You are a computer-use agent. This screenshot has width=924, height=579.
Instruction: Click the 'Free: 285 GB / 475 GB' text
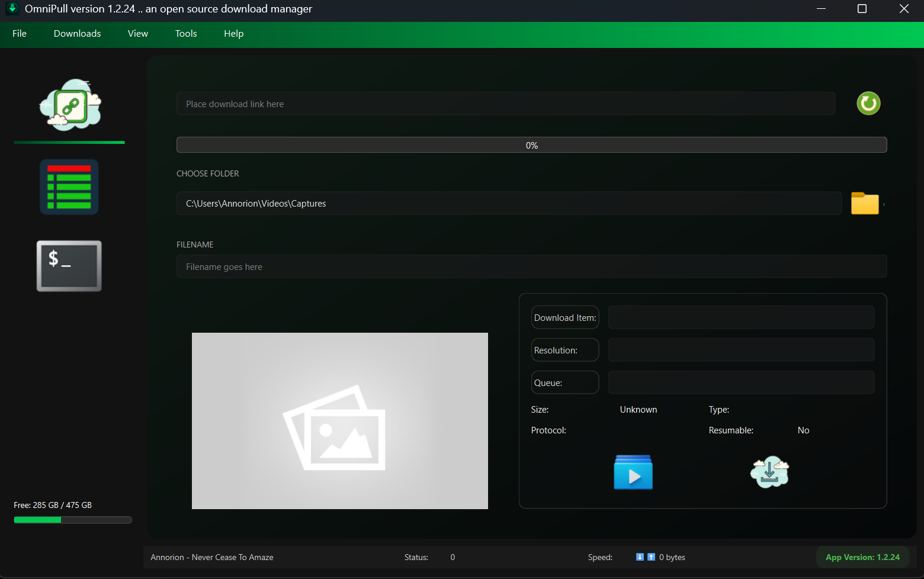click(53, 505)
